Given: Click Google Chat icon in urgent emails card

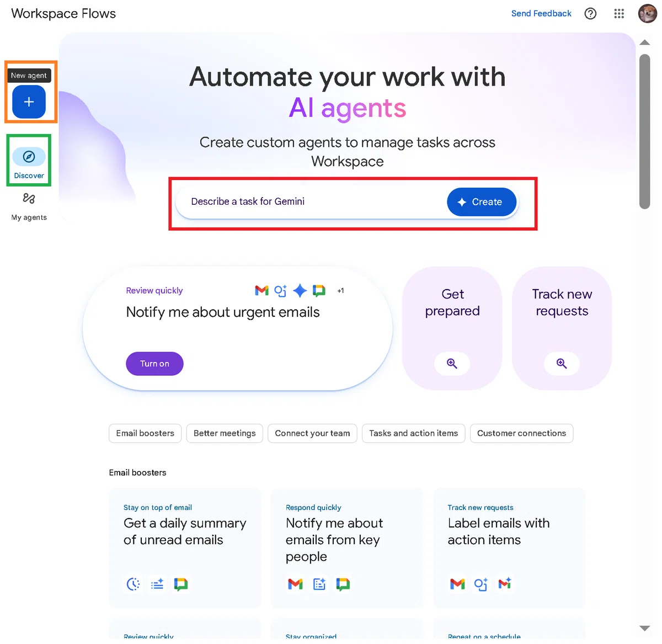Looking at the screenshot, I should point(319,290).
